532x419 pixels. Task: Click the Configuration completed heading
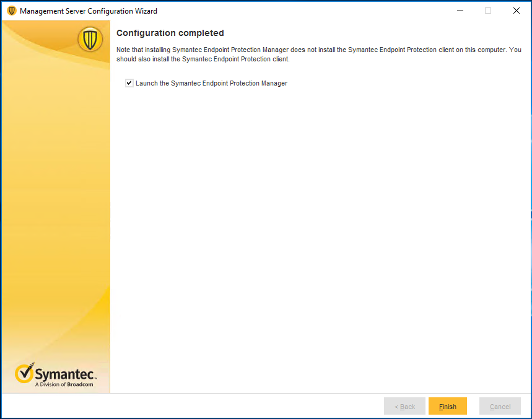tap(170, 33)
